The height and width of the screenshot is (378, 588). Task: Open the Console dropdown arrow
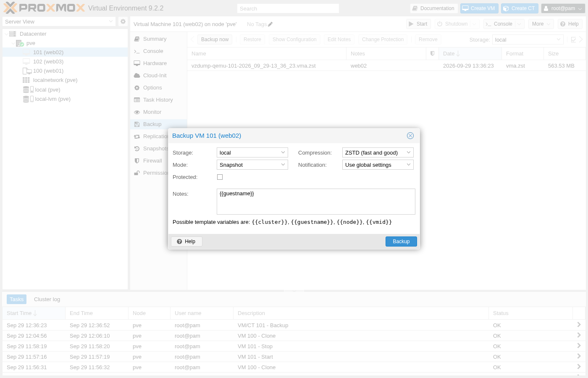(520, 24)
